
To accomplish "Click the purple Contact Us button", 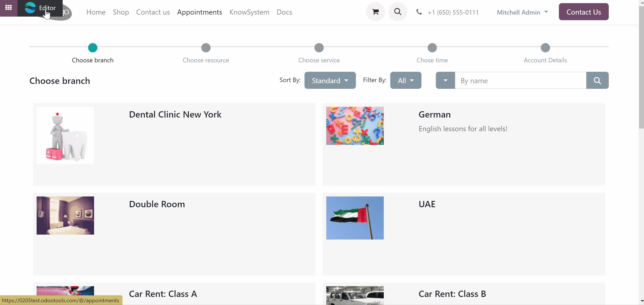I will click(584, 12).
